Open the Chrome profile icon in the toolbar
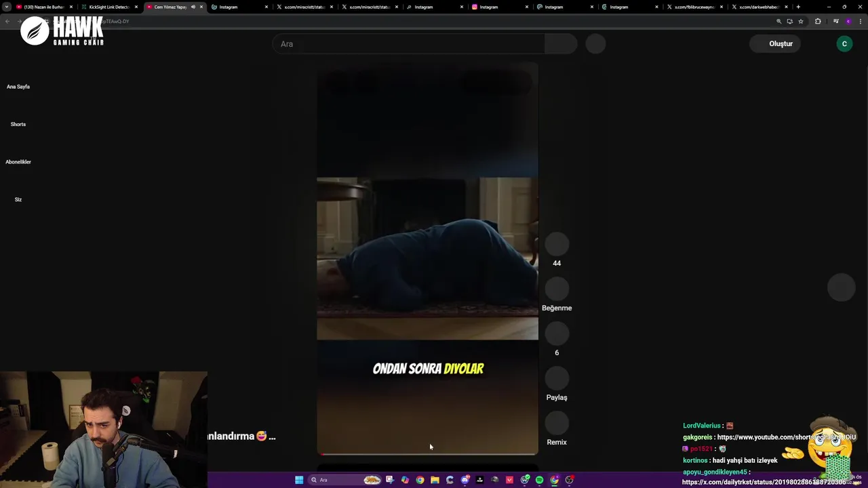The height and width of the screenshot is (488, 868). (x=848, y=22)
